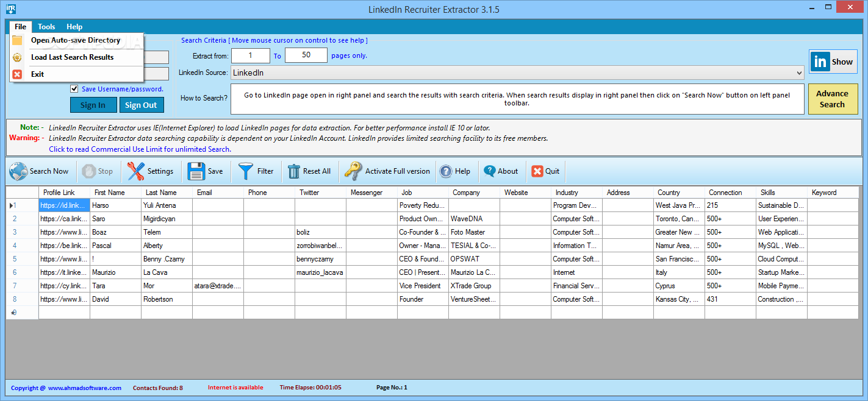
Task: Click the folder icon beside Open Auto-save Directory
Action: pos(17,40)
